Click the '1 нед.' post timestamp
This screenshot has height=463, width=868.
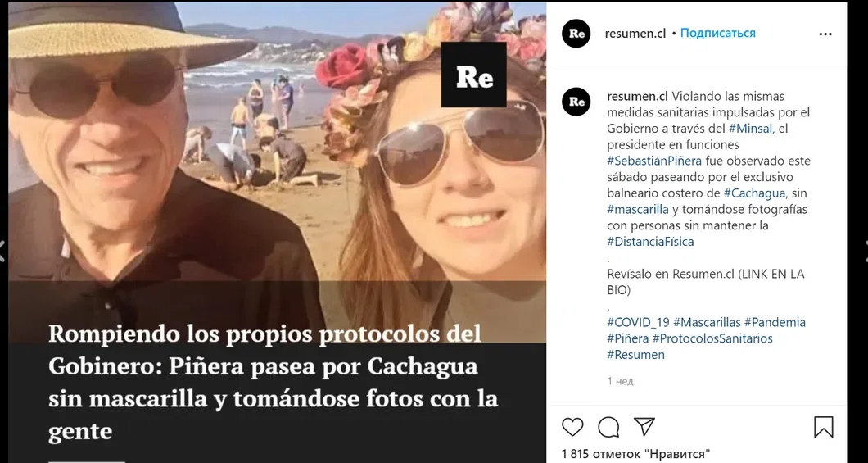click(621, 381)
